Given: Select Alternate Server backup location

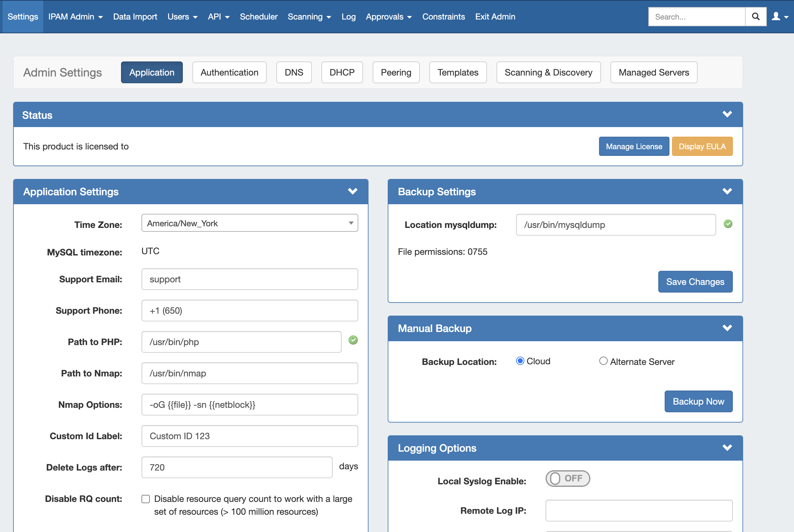Looking at the screenshot, I should pyautogui.click(x=603, y=361).
